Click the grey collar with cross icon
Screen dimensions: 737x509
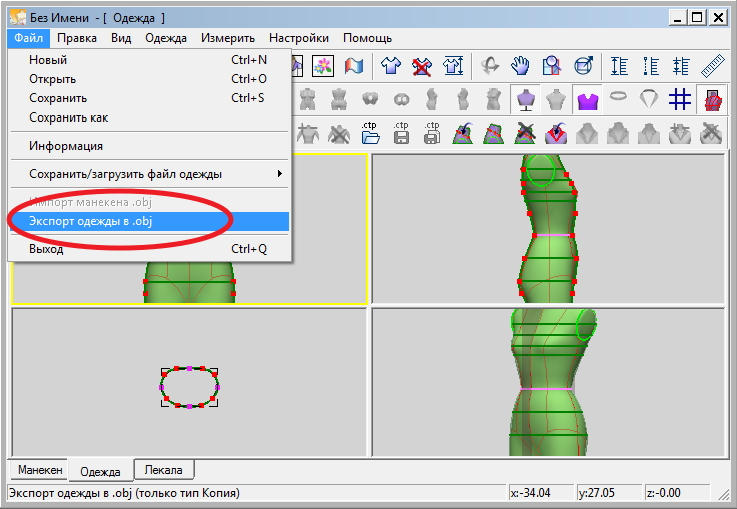711,133
